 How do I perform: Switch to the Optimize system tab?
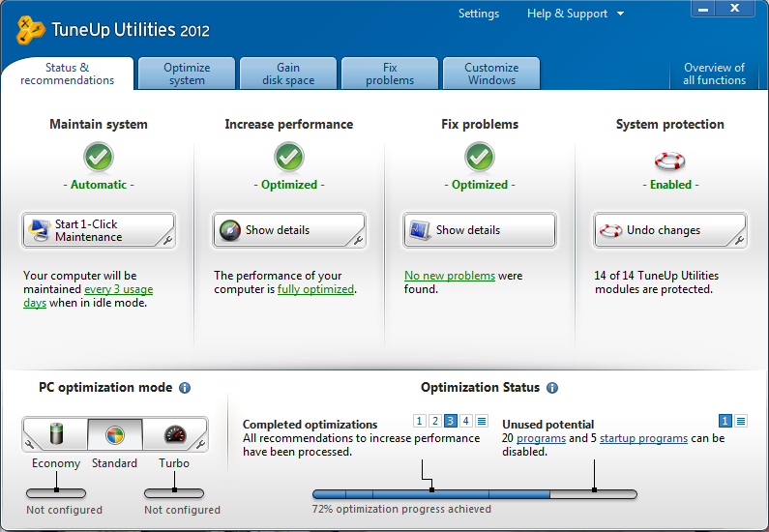coord(187,74)
